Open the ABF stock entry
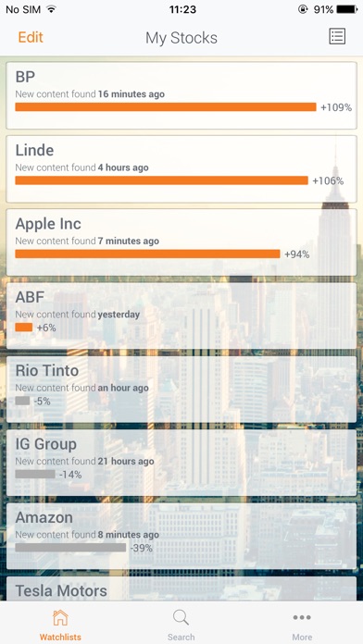This screenshot has height=644, width=363. pos(181,316)
